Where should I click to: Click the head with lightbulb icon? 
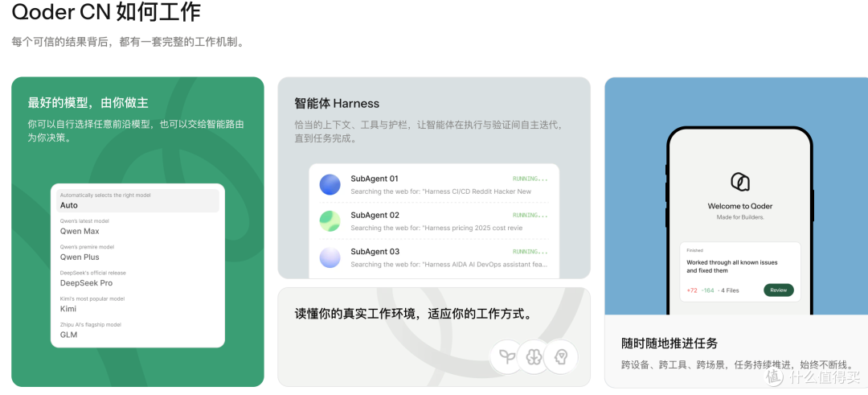561,356
